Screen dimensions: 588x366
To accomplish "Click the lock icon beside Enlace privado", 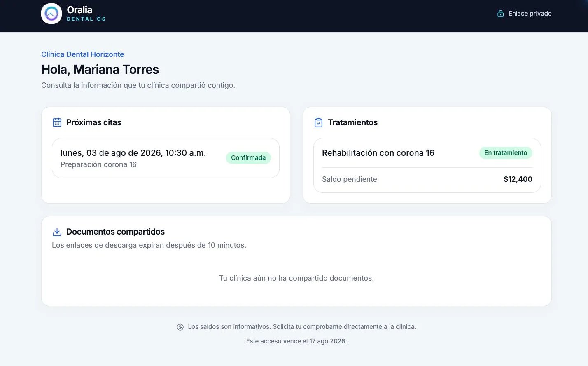I will click(501, 14).
